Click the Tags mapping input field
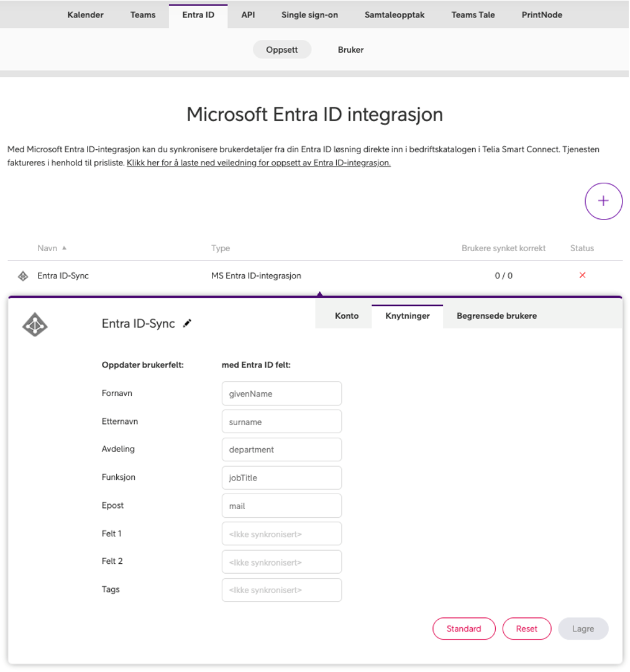This screenshot has width=630, height=672. [281, 590]
